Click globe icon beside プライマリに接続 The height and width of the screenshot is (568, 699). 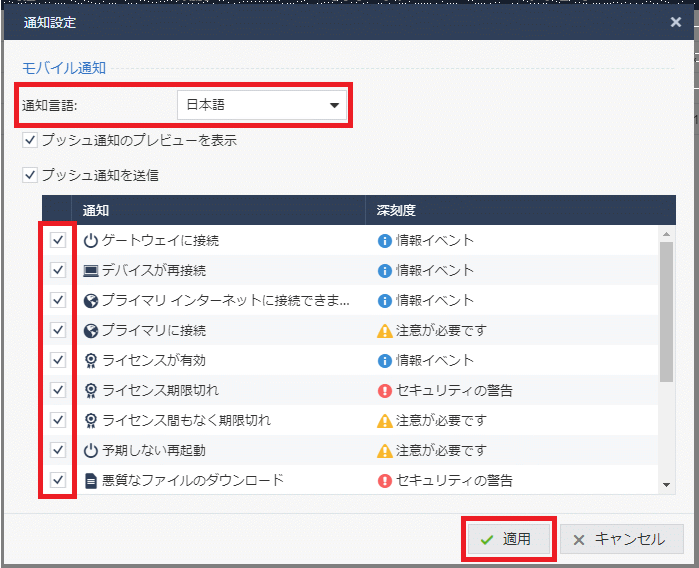[91, 330]
